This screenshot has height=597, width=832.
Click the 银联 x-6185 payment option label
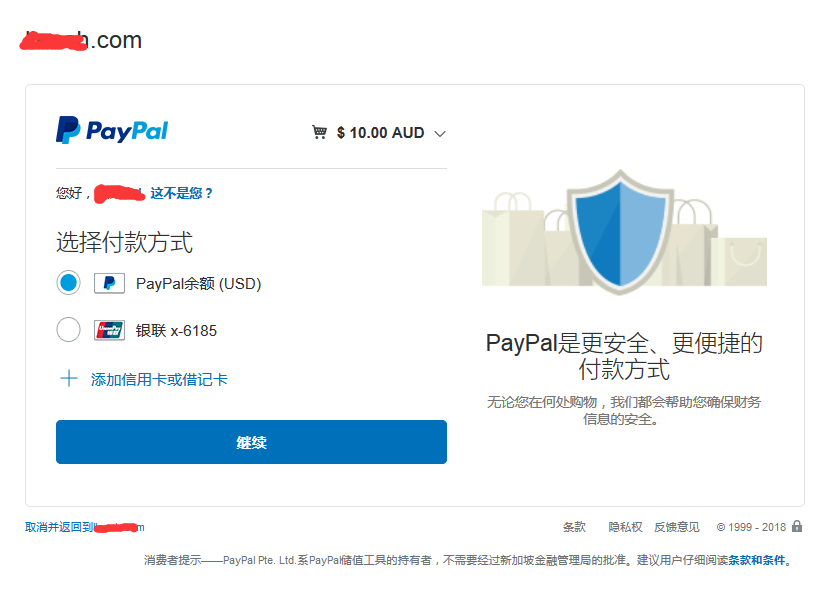[176, 331]
